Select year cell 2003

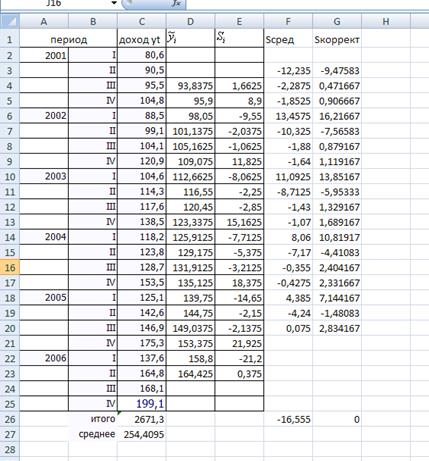tap(44, 176)
